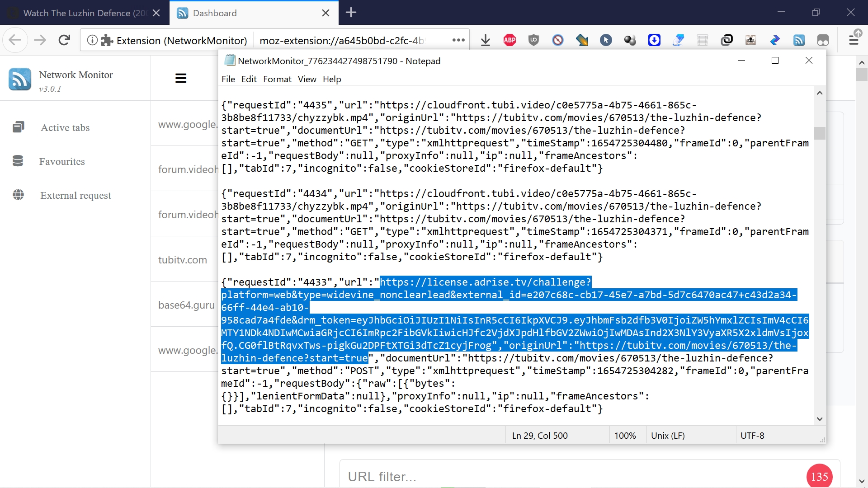Image resolution: width=868 pixels, height=488 pixels.
Task: Open a new browser tab
Action: coord(351,13)
